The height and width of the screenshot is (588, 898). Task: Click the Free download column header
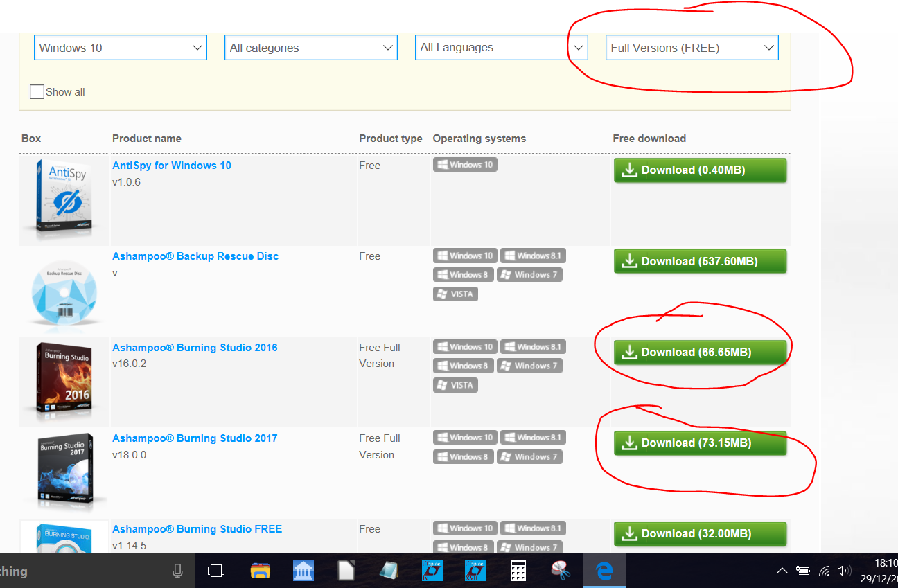[649, 139]
